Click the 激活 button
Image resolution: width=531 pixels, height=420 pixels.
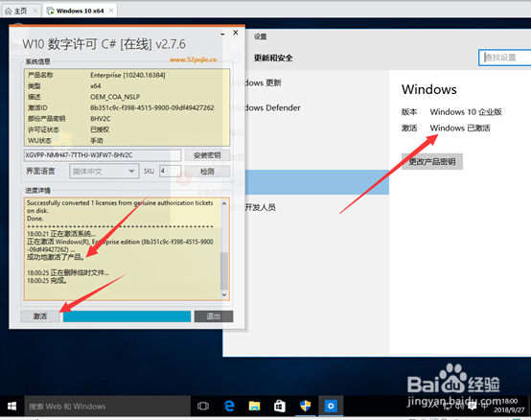tap(40, 316)
